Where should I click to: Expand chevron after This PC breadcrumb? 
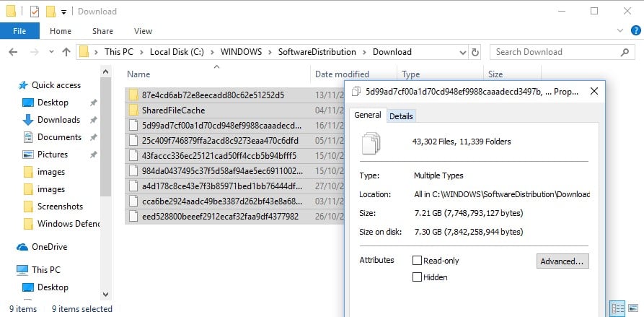[x=141, y=52]
